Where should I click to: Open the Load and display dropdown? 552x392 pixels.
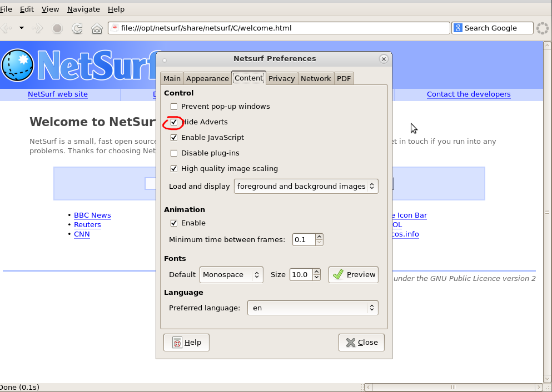tap(306, 187)
